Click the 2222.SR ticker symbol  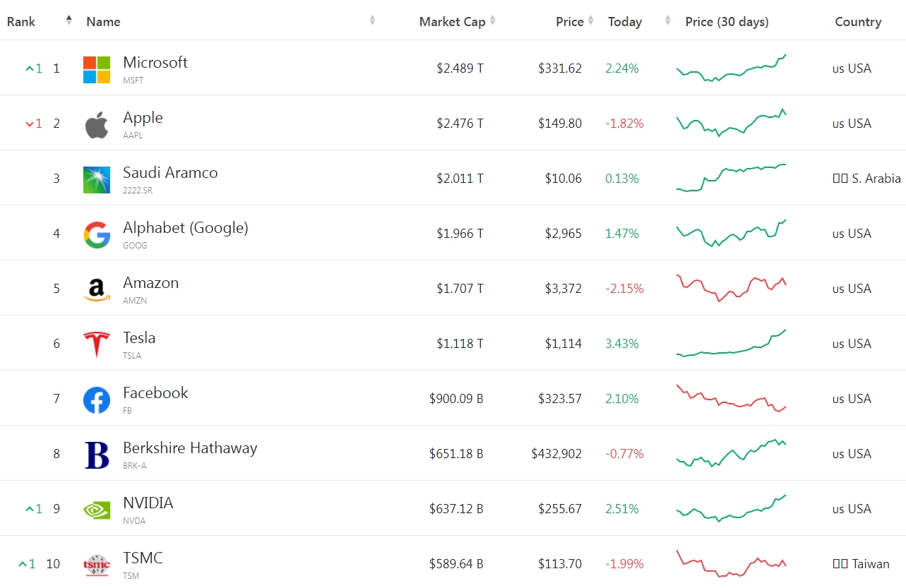[x=137, y=191]
